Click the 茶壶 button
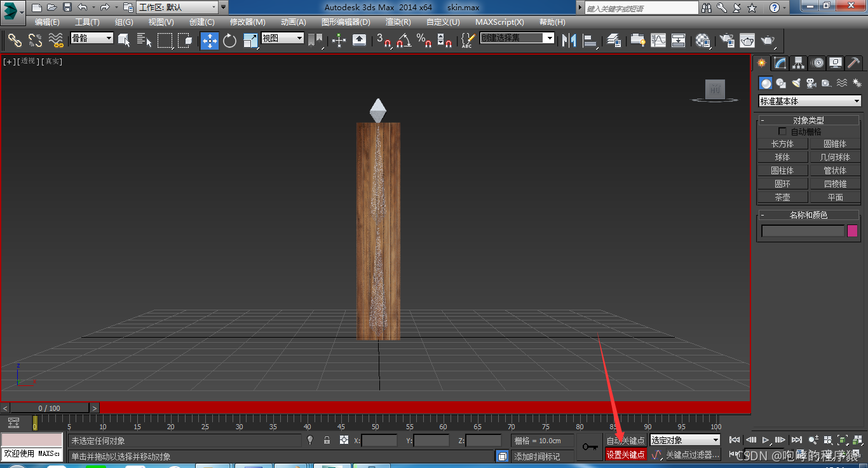 pos(783,197)
